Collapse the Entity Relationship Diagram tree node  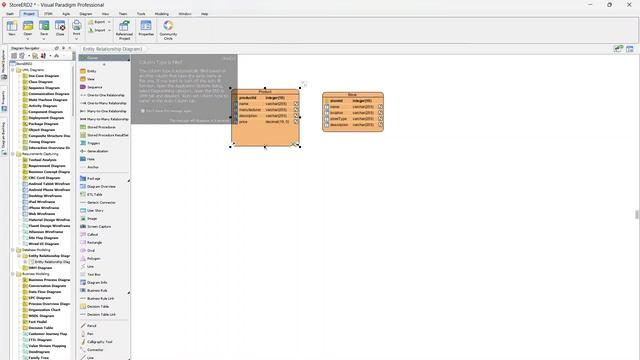[19, 256]
